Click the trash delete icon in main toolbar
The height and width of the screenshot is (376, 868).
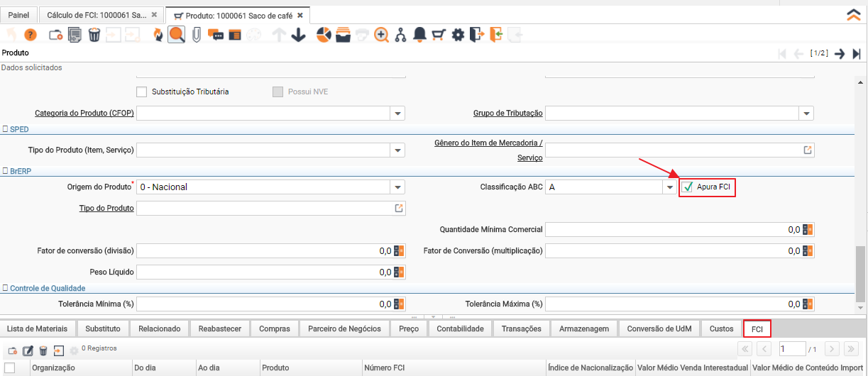pyautogui.click(x=94, y=35)
